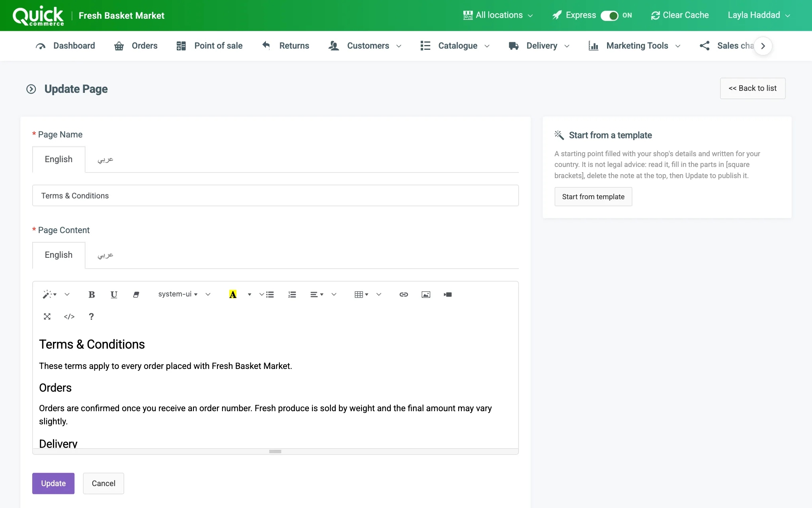Click the Clear Cache refresh icon
812x508 pixels.
(655, 16)
